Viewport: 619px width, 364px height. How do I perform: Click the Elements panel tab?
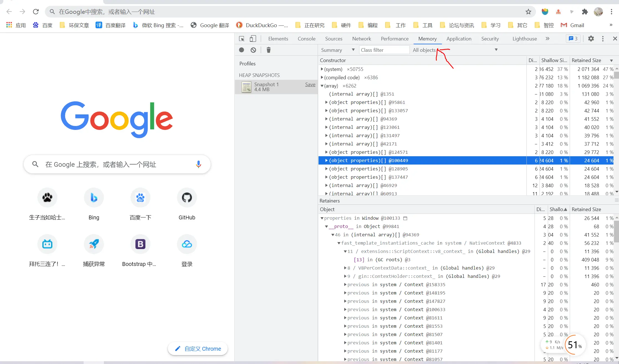[x=278, y=39]
